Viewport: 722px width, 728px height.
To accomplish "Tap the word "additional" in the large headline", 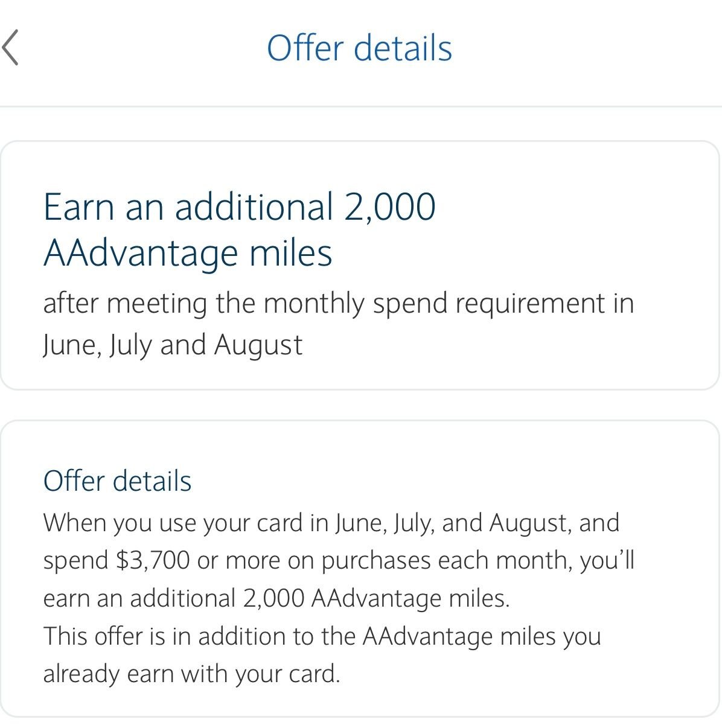I will (x=254, y=207).
